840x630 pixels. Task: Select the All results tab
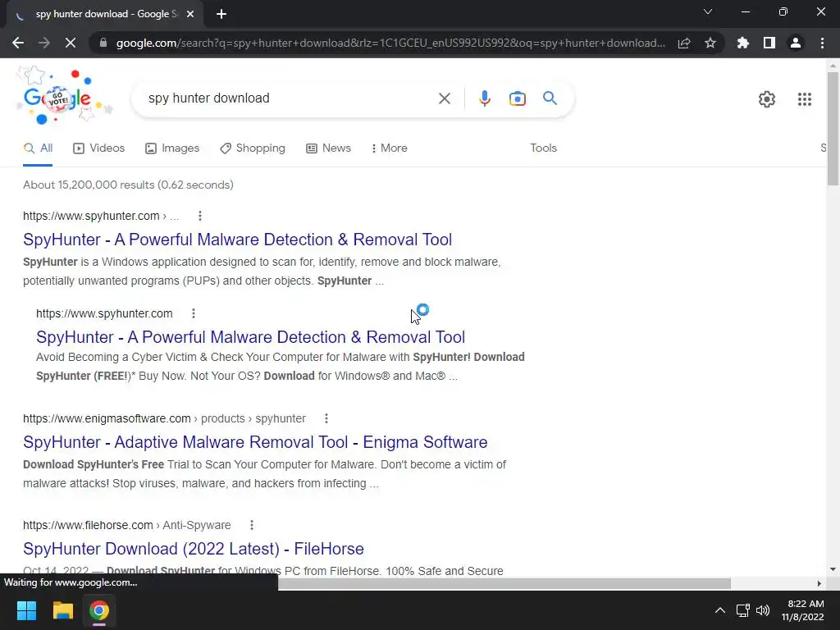(38, 148)
